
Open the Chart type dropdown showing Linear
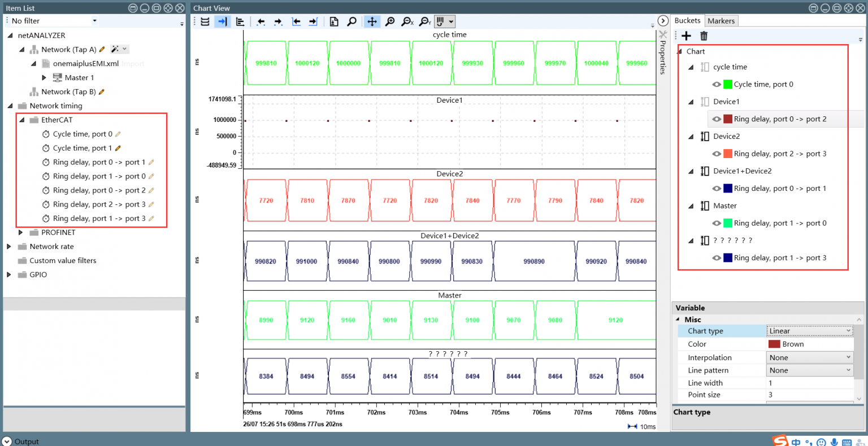[x=809, y=331]
